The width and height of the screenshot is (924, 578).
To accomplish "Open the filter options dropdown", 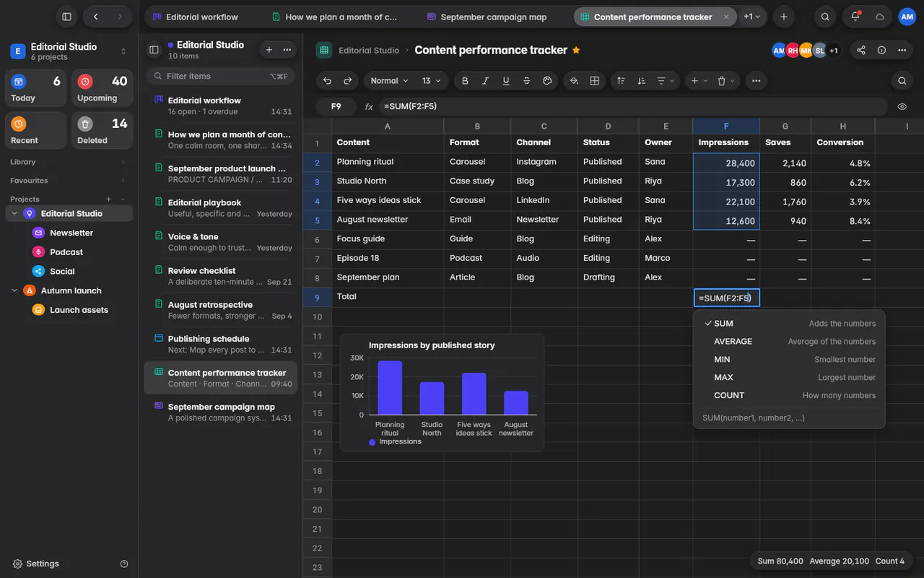I will coord(666,81).
